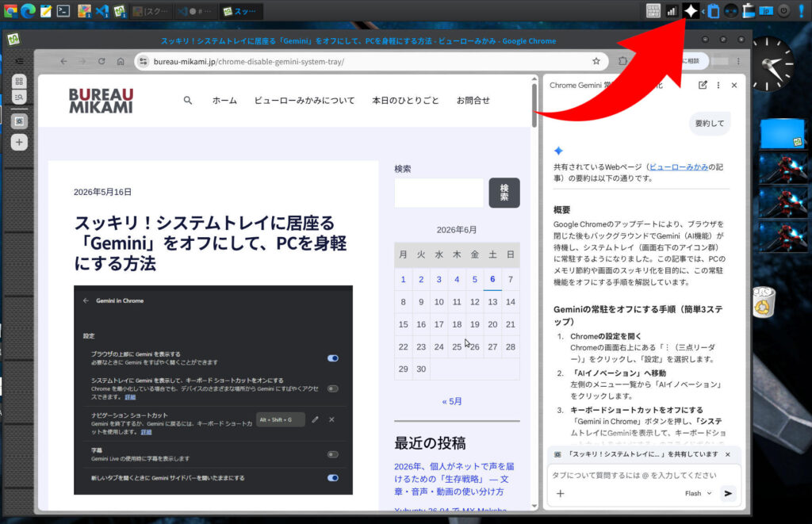
Task: Open the network signal bars tray icon
Action: [x=672, y=11]
